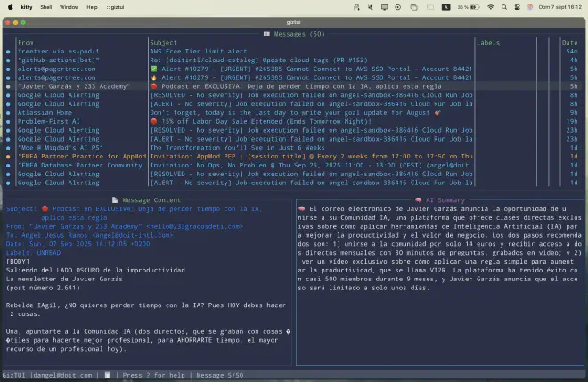588x382 pixels.
Task: Click 'GizTUI' label in status bar
Action: 14,375
